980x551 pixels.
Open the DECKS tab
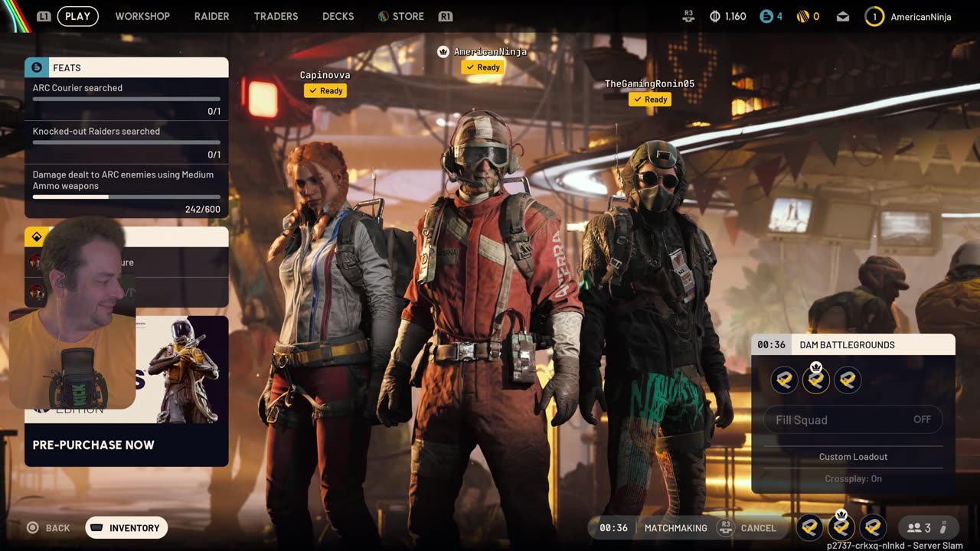click(338, 16)
